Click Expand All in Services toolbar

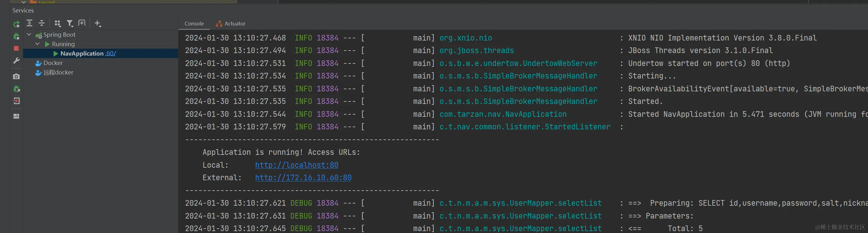coord(30,23)
